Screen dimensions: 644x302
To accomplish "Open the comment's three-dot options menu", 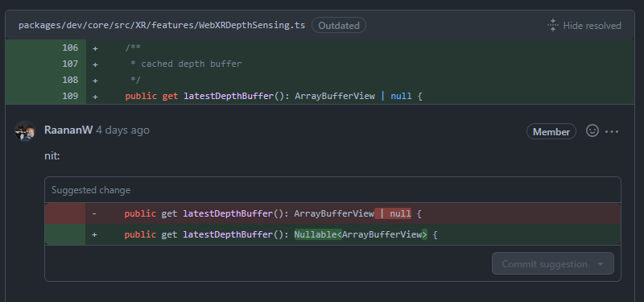I will coord(612,131).
